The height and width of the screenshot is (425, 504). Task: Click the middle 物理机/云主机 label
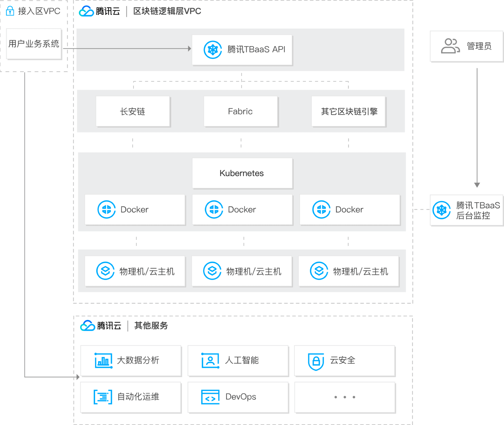254,272
